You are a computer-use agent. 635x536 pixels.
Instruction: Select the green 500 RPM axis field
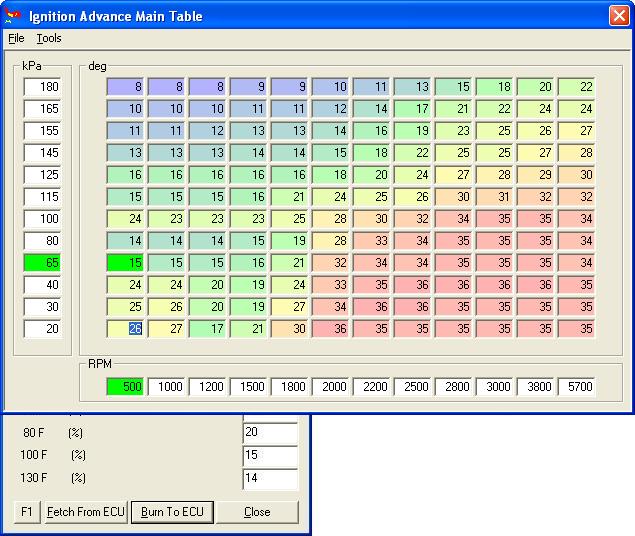coord(126,387)
